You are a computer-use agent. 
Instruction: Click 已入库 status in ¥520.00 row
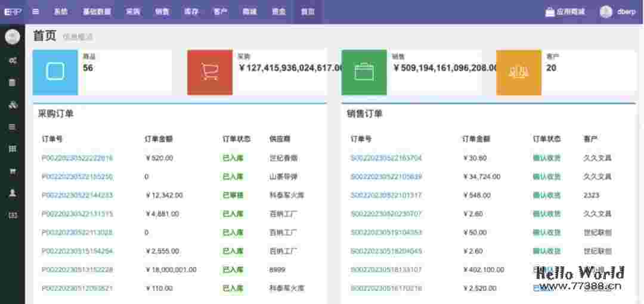pyautogui.click(x=233, y=158)
